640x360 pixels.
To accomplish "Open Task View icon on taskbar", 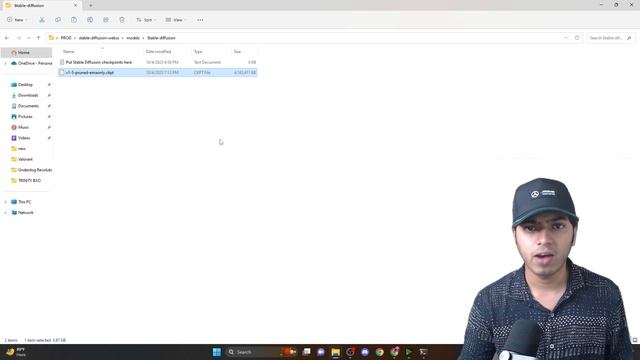I will click(x=307, y=352).
